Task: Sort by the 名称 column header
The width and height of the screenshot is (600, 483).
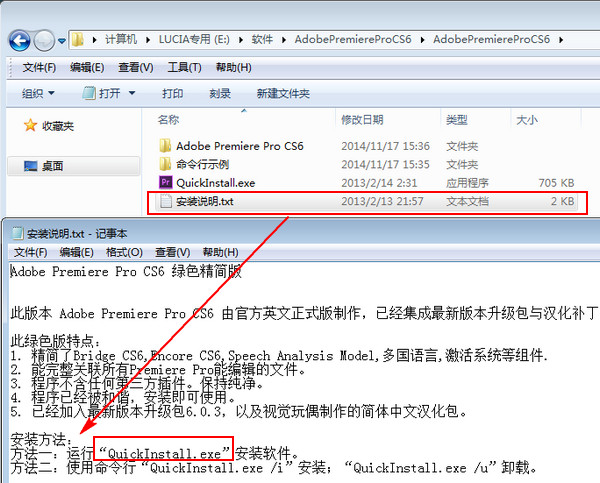Action: coord(168,120)
